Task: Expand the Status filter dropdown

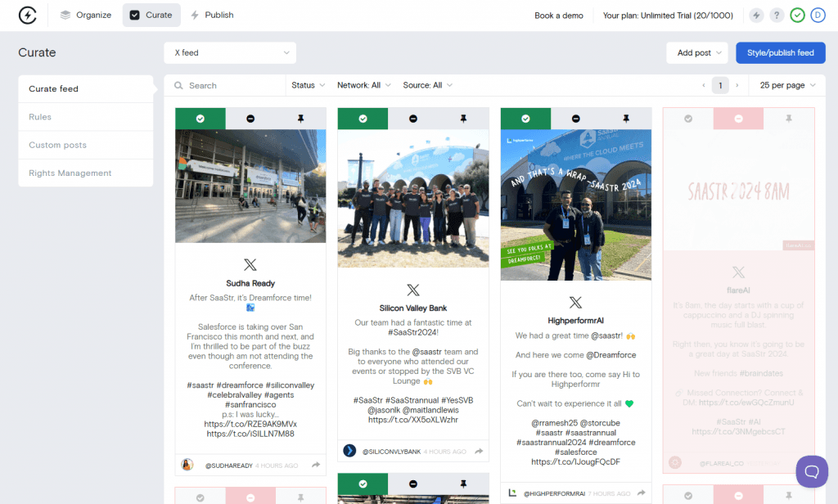Action: point(308,86)
